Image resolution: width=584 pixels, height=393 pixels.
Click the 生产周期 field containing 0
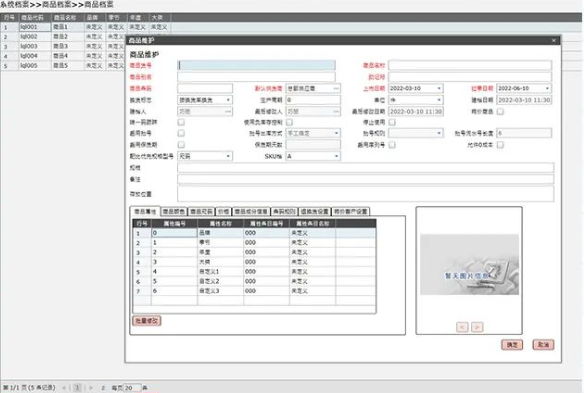pyautogui.click(x=313, y=100)
